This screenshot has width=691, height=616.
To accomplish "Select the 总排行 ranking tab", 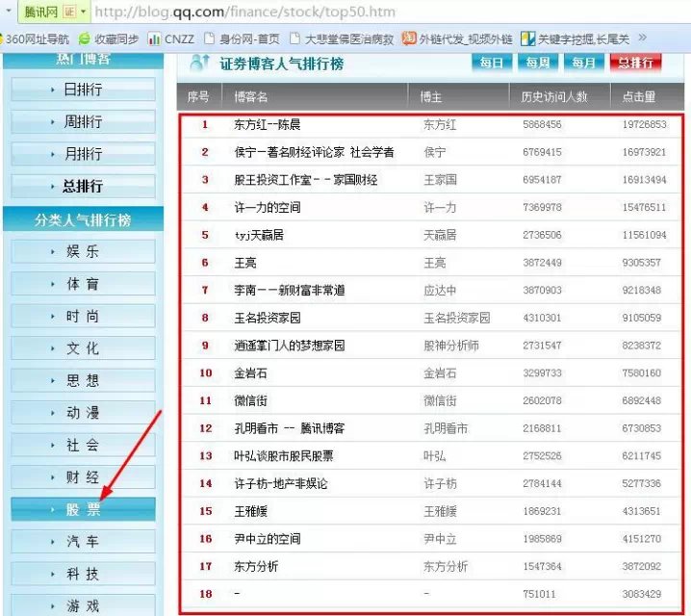I will (635, 63).
